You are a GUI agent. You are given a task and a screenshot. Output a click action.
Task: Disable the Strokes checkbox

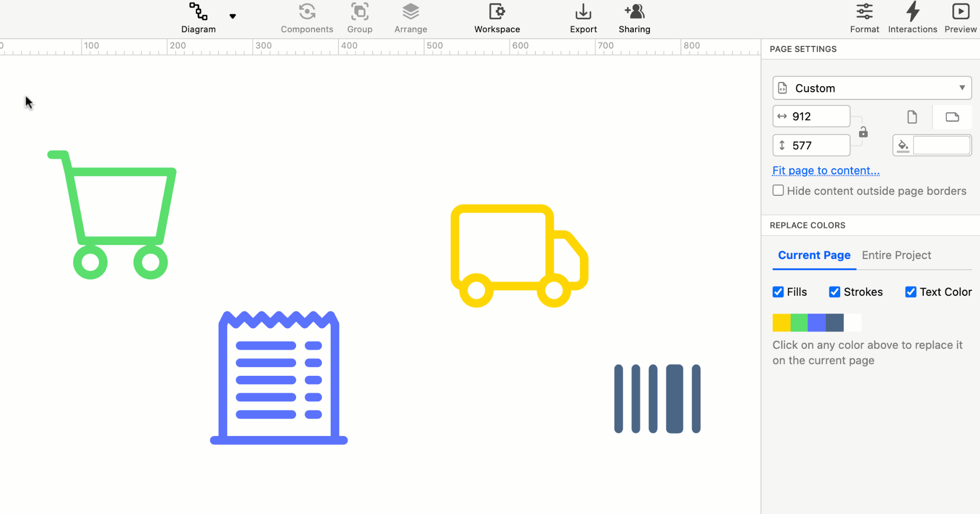coord(835,292)
